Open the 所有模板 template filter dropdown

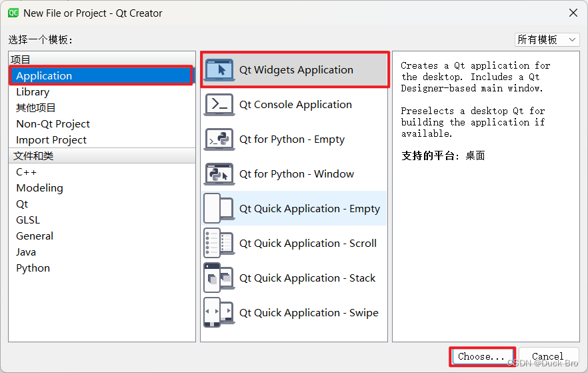[x=547, y=39]
